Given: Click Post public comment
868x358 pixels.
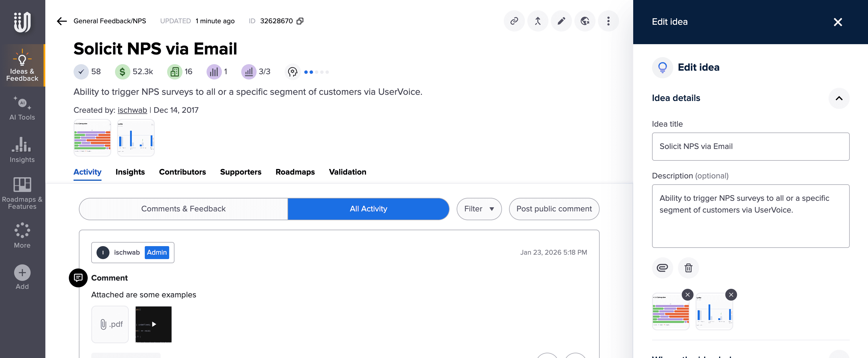Looking at the screenshot, I should (x=554, y=209).
